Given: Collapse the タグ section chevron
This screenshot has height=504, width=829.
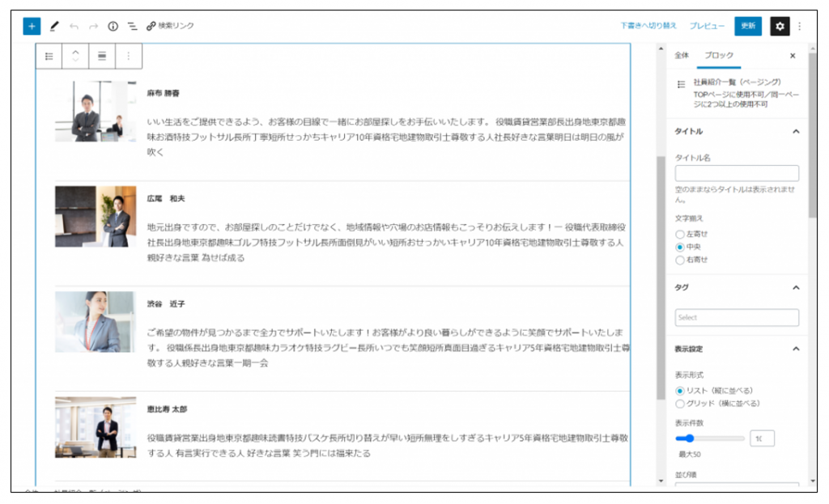Looking at the screenshot, I should [x=796, y=287].
